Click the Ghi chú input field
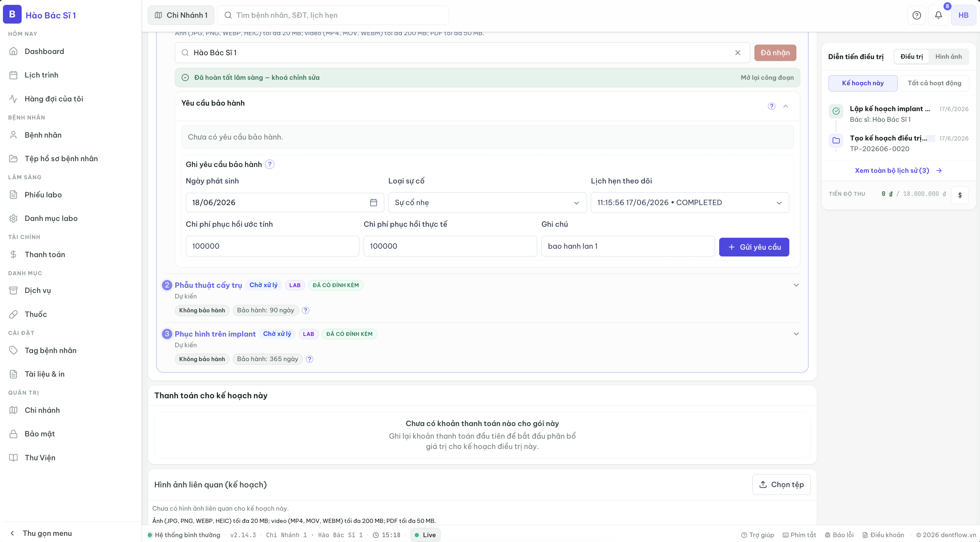 point(628,246)
